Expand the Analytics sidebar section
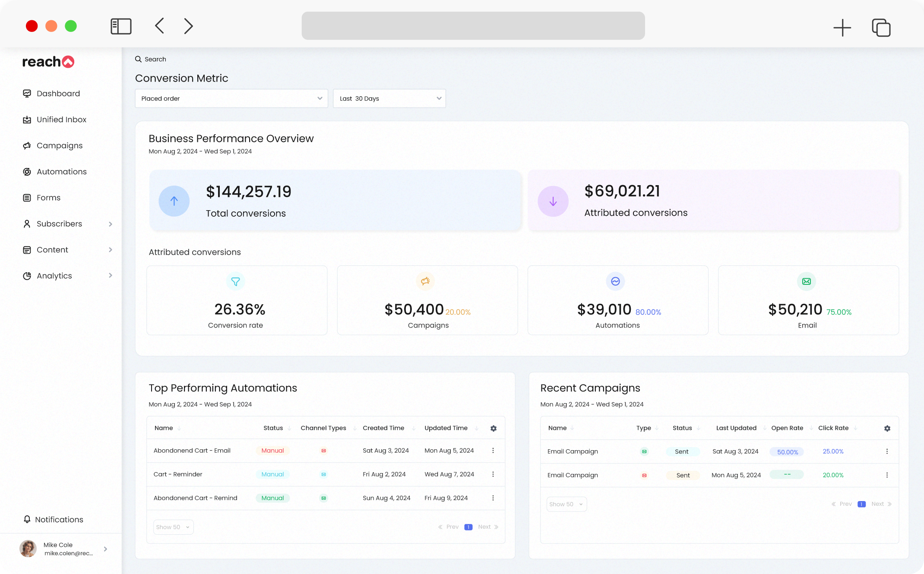 tap(111, 276)
